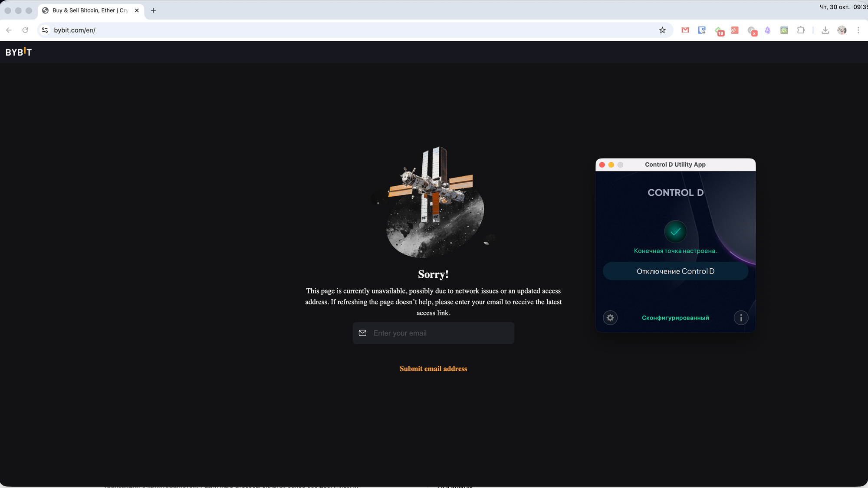
Task: Click the Control D info icon
Action: (741, 318)
